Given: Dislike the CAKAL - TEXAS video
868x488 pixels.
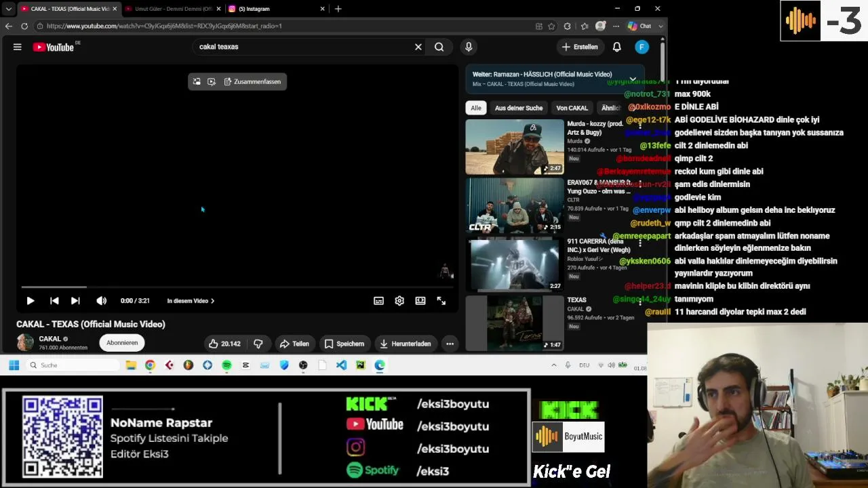Looking at the screenshot, I should coord(258,344).
